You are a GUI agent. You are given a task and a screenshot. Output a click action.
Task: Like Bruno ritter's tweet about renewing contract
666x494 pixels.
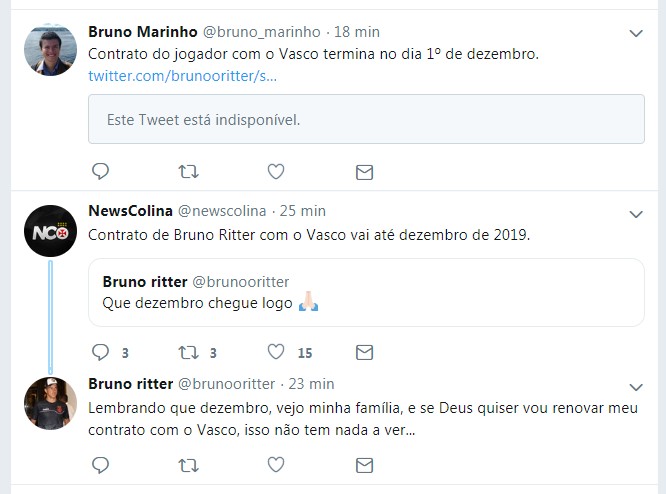click(x=276, y=465)
